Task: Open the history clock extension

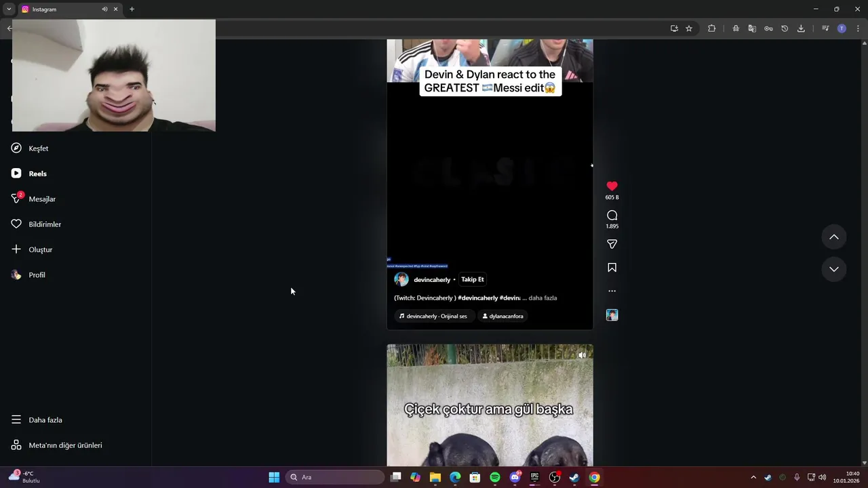Action: click(785, 28)
